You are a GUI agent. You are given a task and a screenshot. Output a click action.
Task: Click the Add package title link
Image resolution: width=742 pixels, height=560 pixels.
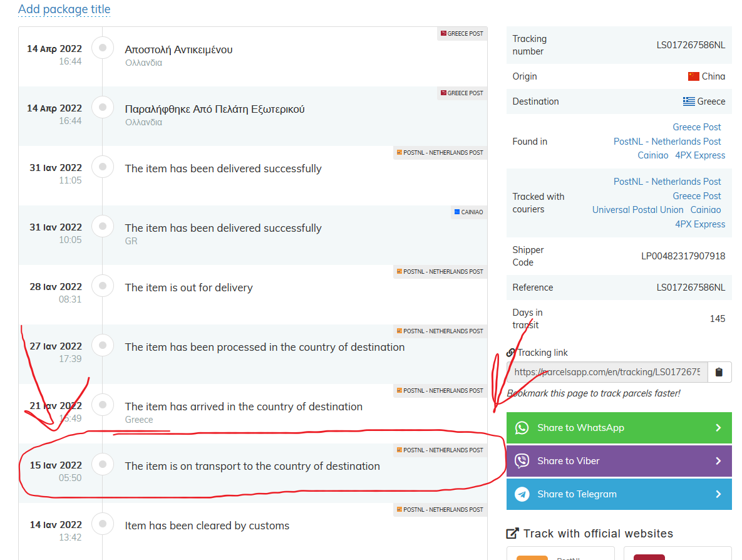(64, 9)
